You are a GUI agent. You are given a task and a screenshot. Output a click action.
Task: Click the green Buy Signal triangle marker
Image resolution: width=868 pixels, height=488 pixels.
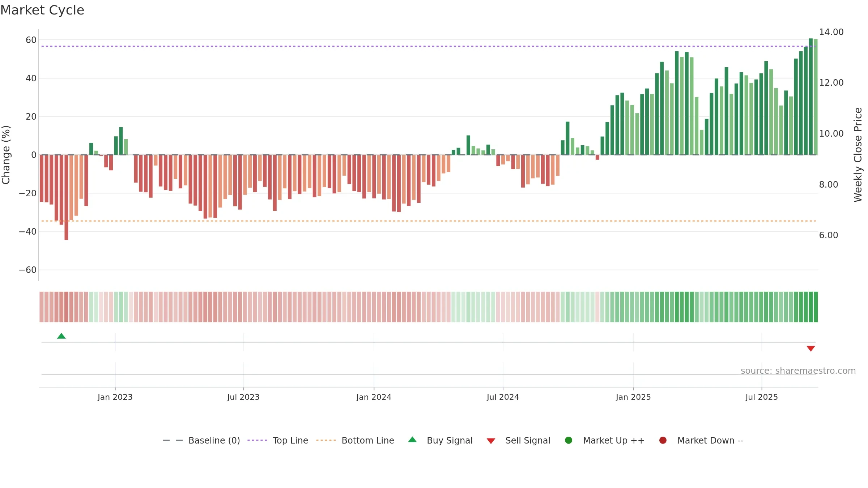coord(61,336)
